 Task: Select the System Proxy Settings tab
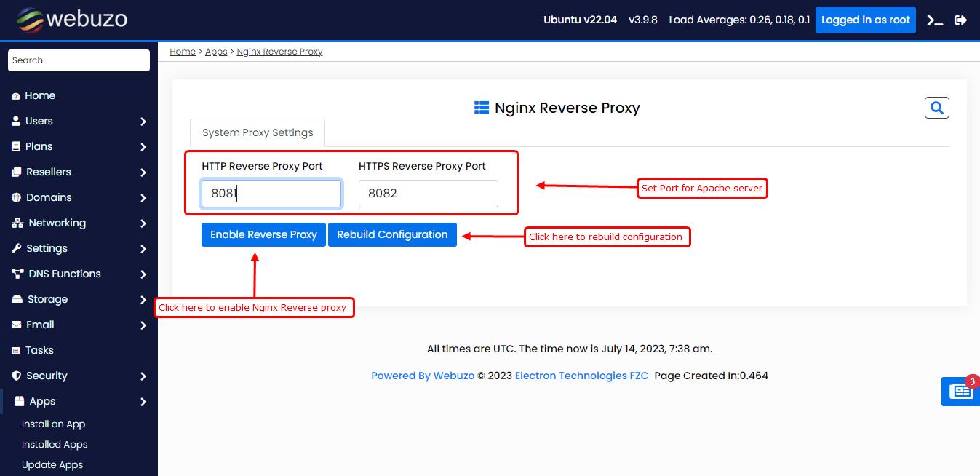pos(258,132)
